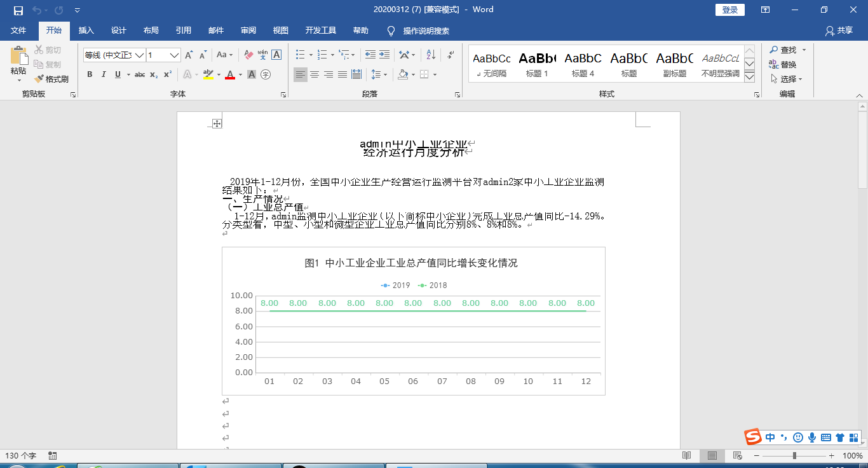
Task: Click the character border icon
Action: 276,55
